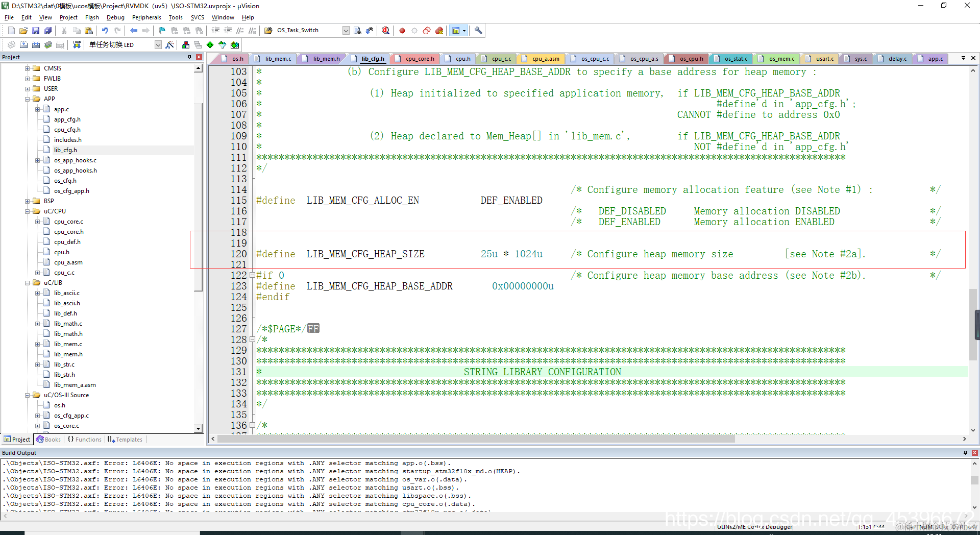Open the Project menu
Screen dimensions: 980x535
click(68, 17)
